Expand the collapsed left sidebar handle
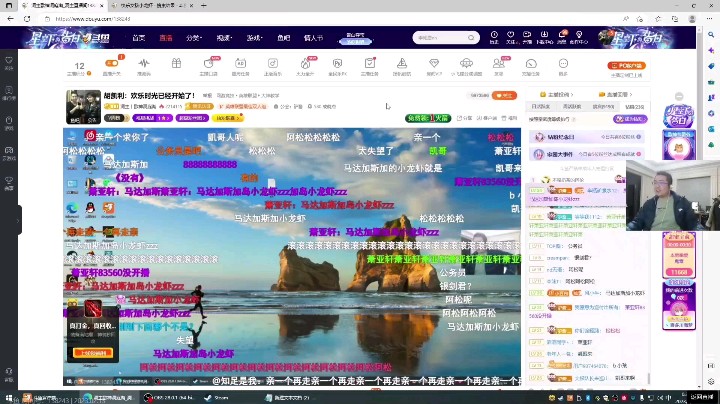Screen dimensions: 720x404 (x=19, y=220)
